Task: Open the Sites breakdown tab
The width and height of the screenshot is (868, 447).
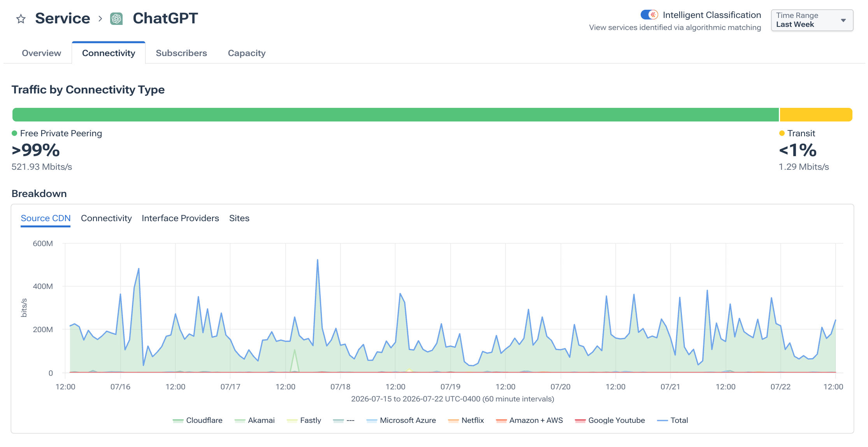Action: [x=239, y=218]
